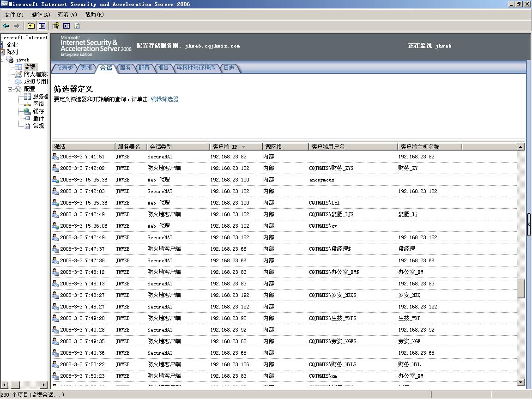The image size is (532, 399).
Task: Select the 缓存 globe icon in tree
Action: click(x=28, y=111)
